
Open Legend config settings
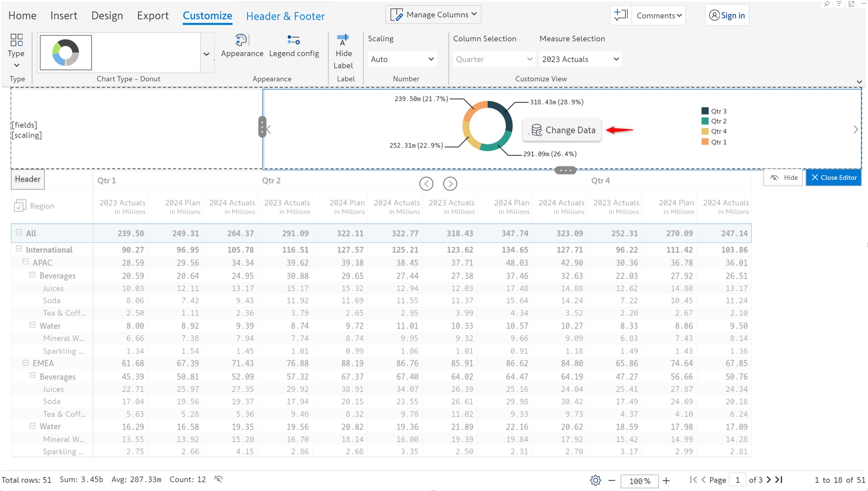[x=293, y=40]
